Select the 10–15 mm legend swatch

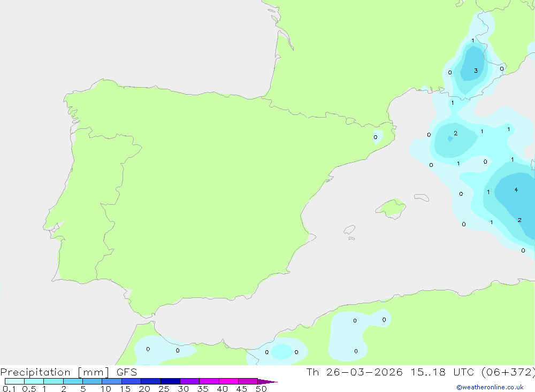pyautogui.click(x=112, y=381)
